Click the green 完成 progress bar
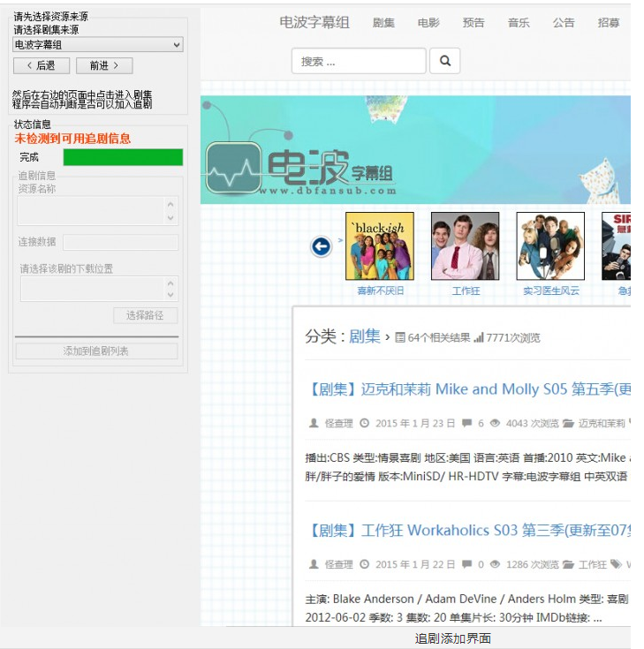Screen dimensions: 644x649 tap(123, 157)
